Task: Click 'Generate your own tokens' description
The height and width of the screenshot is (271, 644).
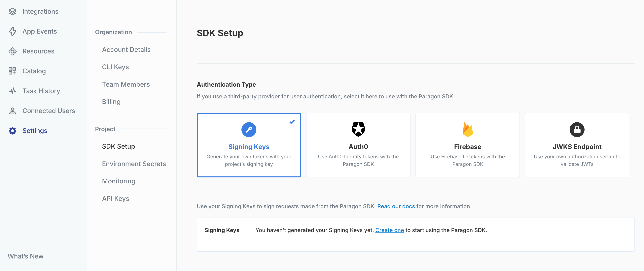Action: pyautogui.click(x=249, y=160)
